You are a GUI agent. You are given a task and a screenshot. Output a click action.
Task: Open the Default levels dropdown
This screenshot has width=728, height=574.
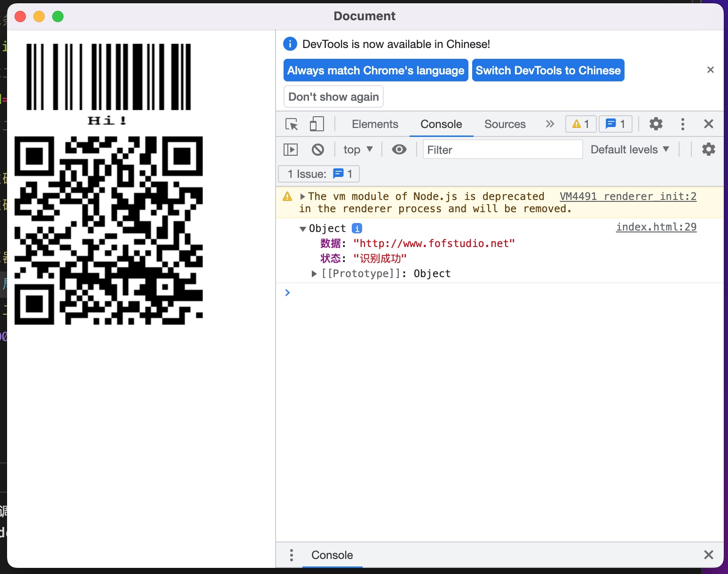(x=630, y=150)
